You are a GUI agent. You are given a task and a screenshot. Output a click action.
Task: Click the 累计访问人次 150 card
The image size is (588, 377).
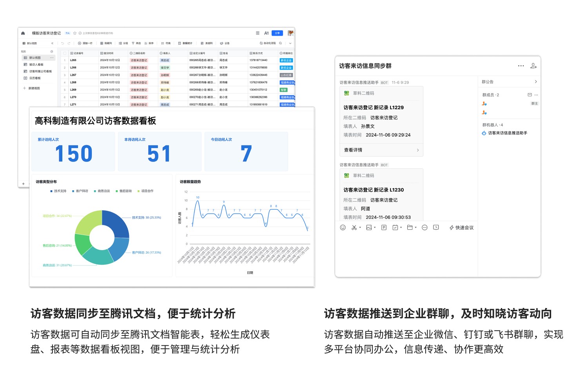coord(73,152)
